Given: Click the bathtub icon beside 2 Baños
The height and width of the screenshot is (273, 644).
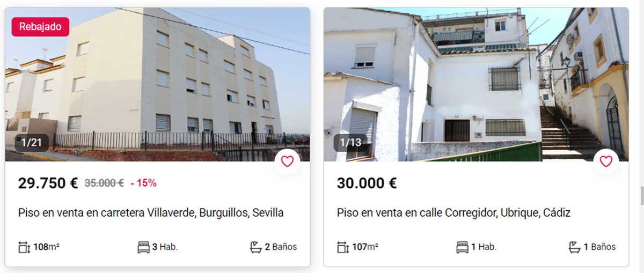Looking at the screenshot, I should pyautogui.click(x=256, y=247).
